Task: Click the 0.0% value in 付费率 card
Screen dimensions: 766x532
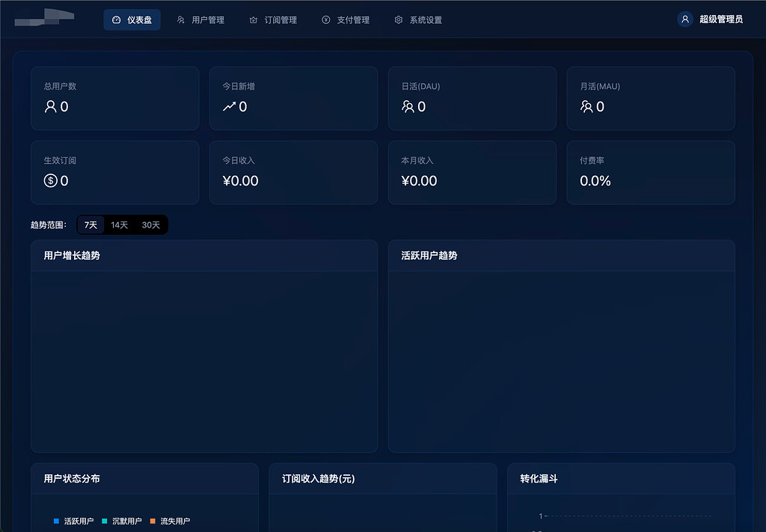Action: 595,181
